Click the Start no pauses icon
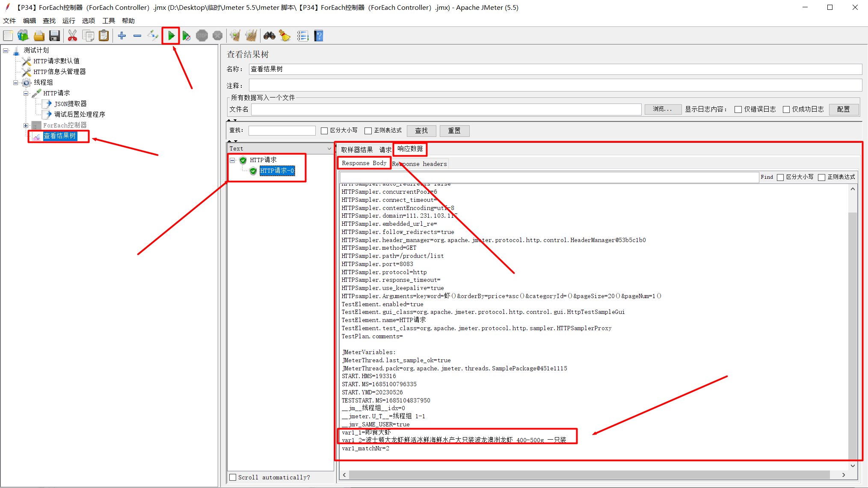This screenshot has width=868, height=488. point(186,36)
